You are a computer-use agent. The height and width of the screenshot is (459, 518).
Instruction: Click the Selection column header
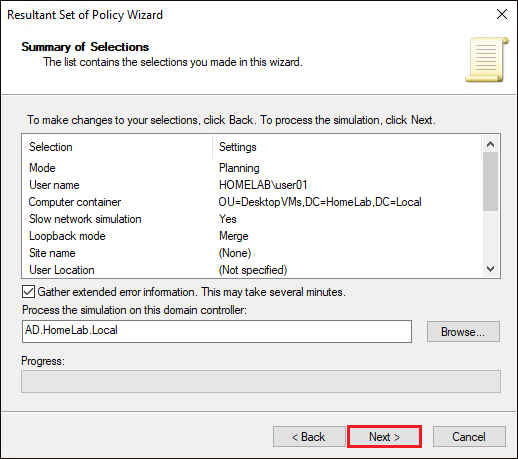[117, 147]
